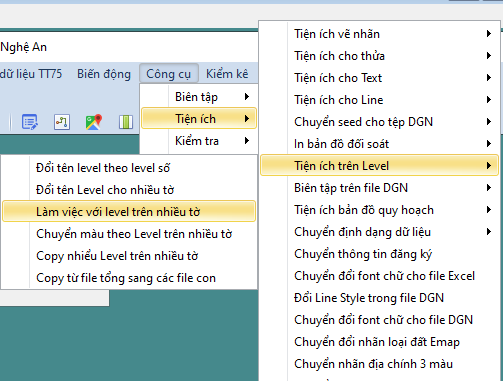This screenshot has height=381, width=503.
Task: Expand Tiện ích trên Level submenu
Action: 379,165
